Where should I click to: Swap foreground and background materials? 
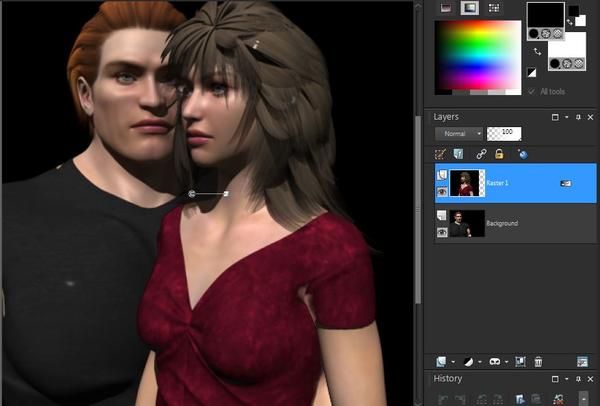(x=537, y=52)
